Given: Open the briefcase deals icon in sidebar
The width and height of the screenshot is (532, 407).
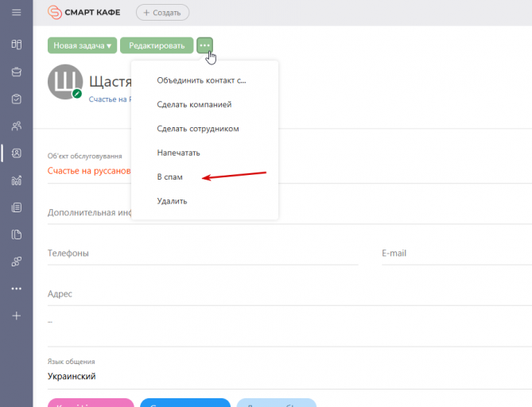Looking at the screenshot, I should click(x=16, y=72).
